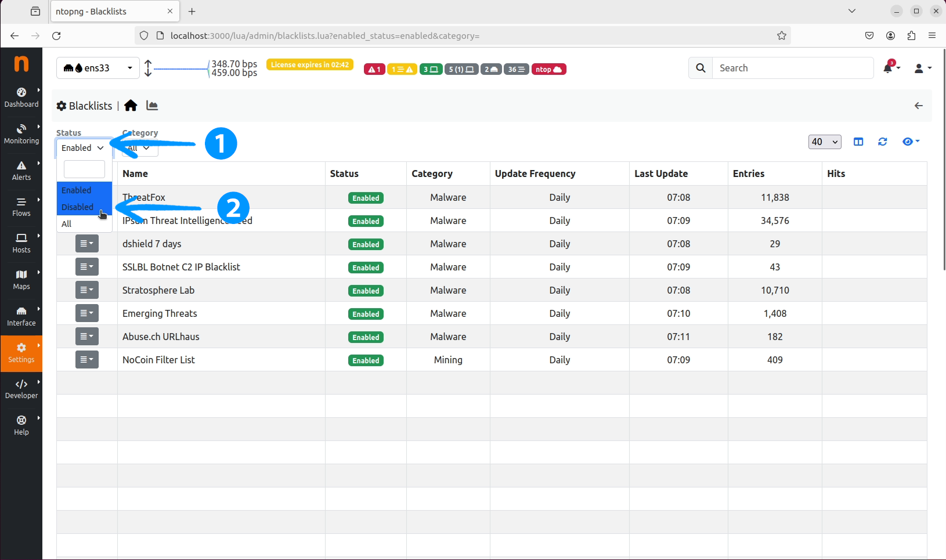This screenshot has width=946, height=560.
Task: Select All in the status filter list
Action: click(67, 224)
